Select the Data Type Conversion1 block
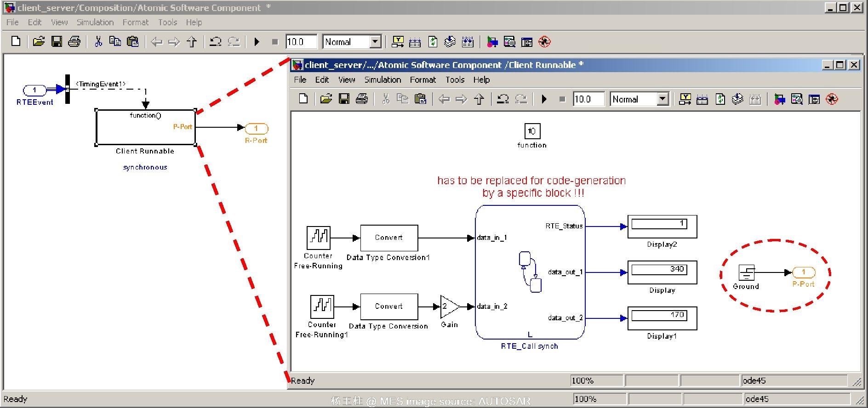This screenshot has width=868, height=408. click(x=389, y=238)
